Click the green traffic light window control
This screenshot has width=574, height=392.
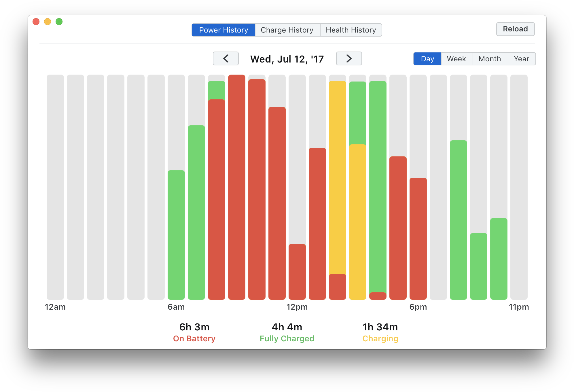pyautogui.click(x=59, y=22)
